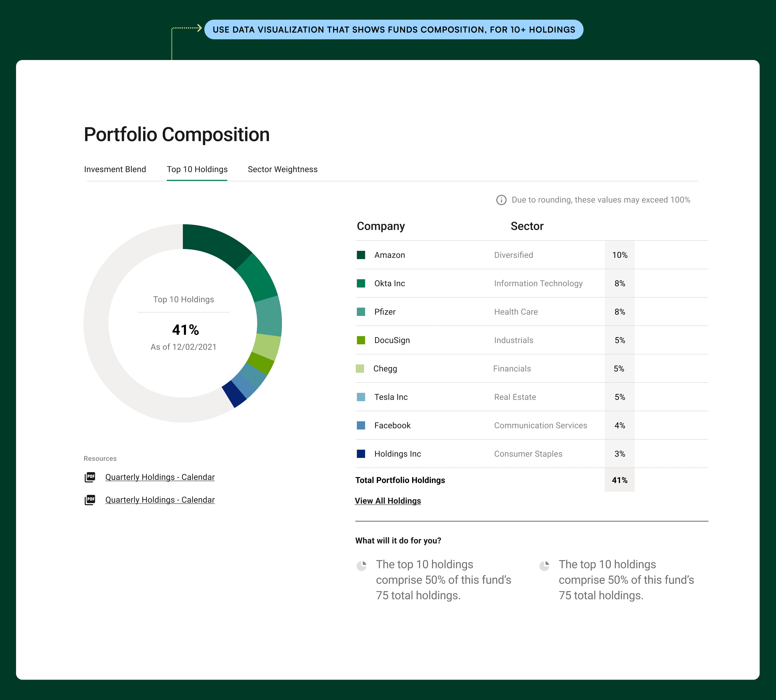Click the first Quarterly Holdings PDF icon
Screen dimensions: 776x700
pyautogui.click(x=90, y=477)
